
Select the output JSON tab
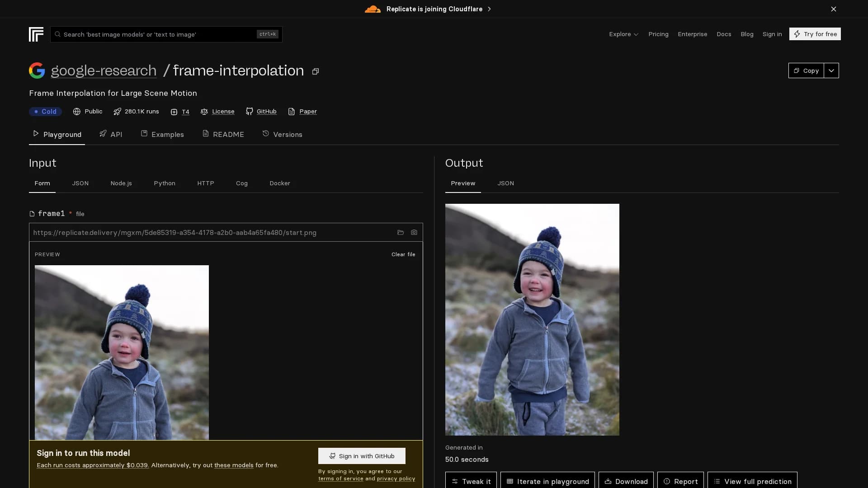click(x=505, y=183)
